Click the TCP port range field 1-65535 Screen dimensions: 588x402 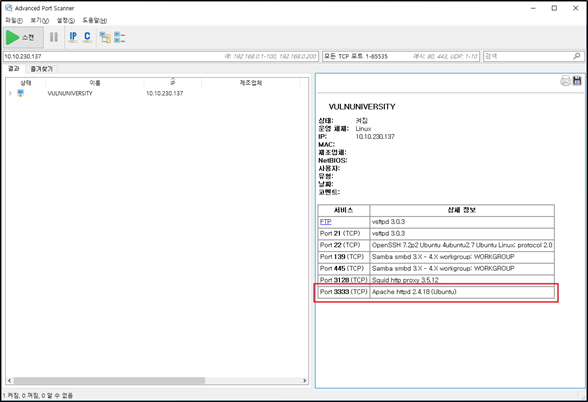click(x=401, y=56)
